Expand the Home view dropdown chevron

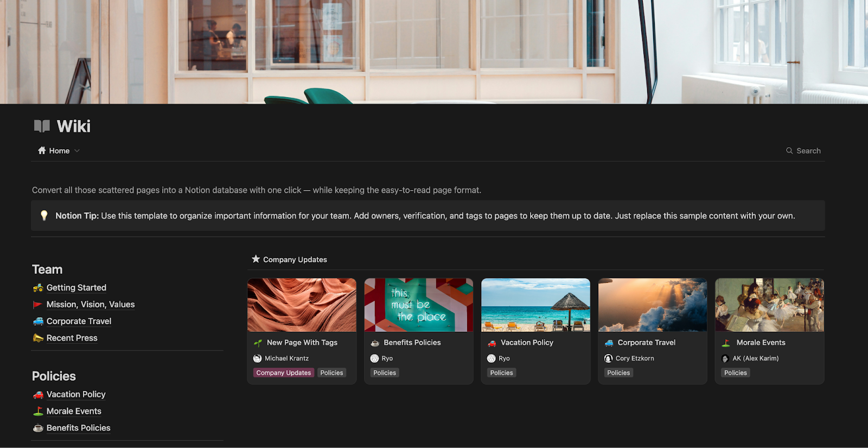pyautogui.click(x=77, y=151)
